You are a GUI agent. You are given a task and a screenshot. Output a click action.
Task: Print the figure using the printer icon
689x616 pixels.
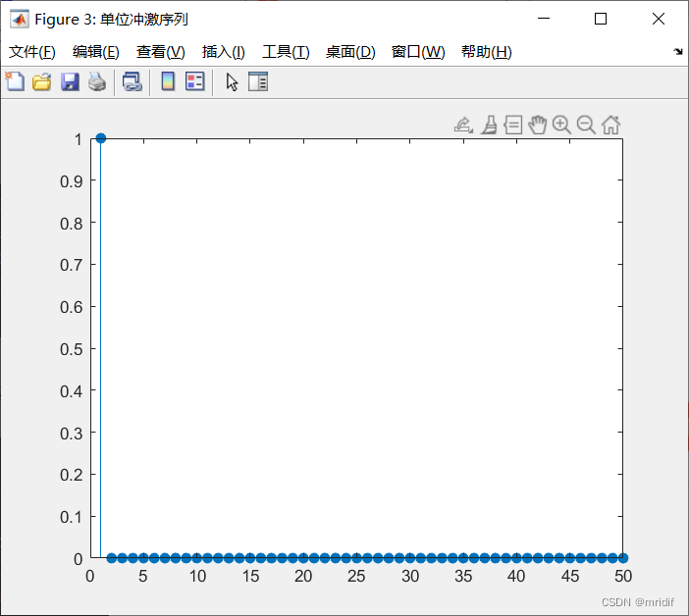tap(97, 81)
